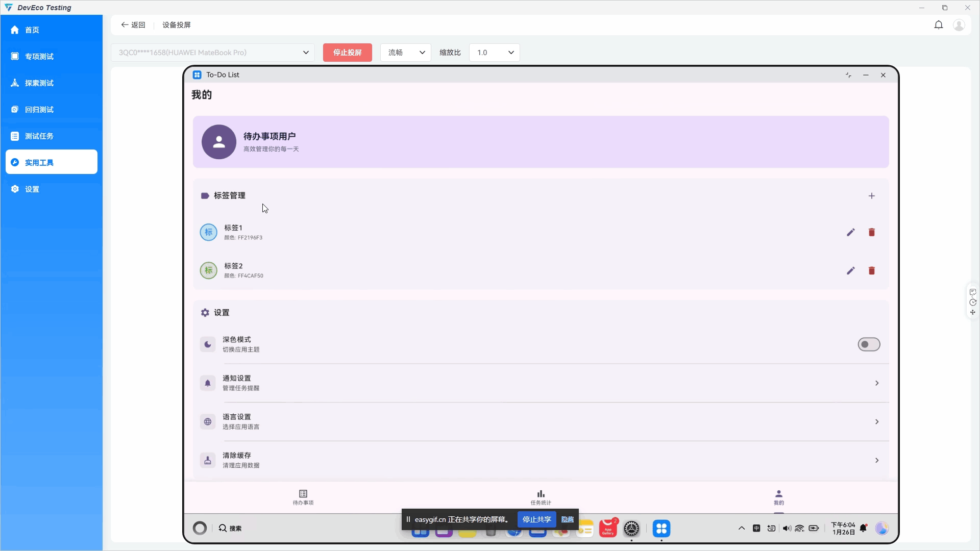Image resolution: width=980 pixels, height=551 pixels.
Task: Delete 标签2 with the trash icon
Action: pos(872,270)
